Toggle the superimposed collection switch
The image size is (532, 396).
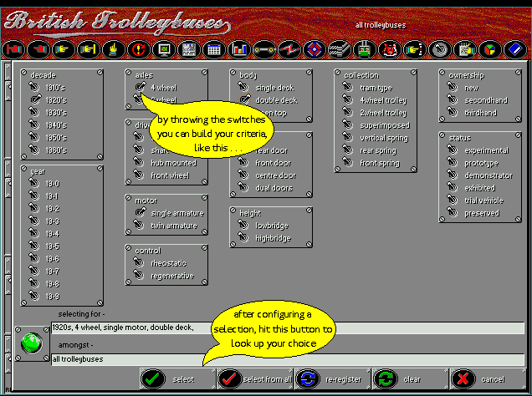click(x=349, y=125)
